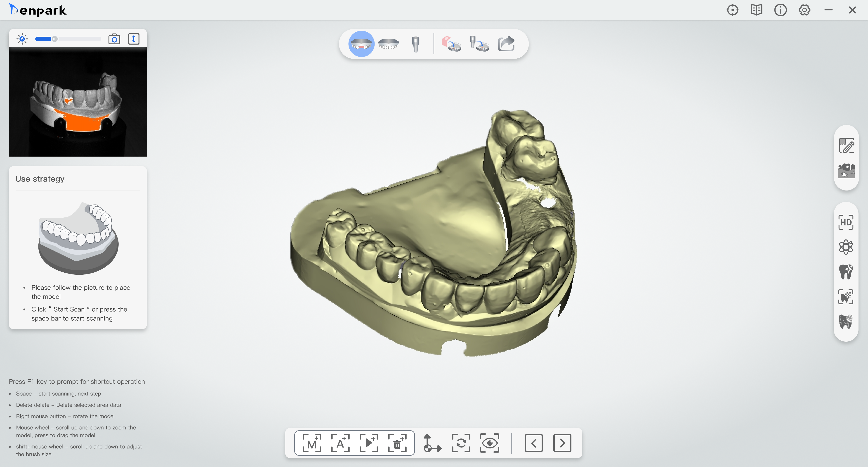The height and width of the screenshot is (467, 868).
Task: Toggle the HD scan mode
Action: tap(846, 223)
